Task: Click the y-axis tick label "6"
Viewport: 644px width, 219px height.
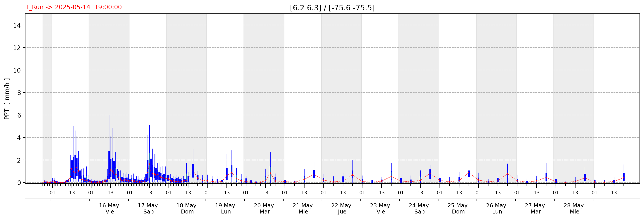Action: [19, 115]
